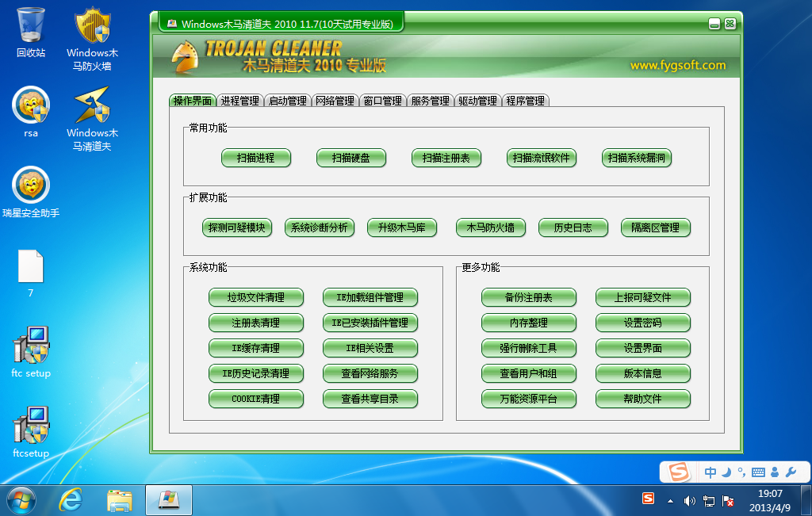Click the Sogou S icon in system tray
Viewport: 812px width, 516px height.
(x=648, y=499)
